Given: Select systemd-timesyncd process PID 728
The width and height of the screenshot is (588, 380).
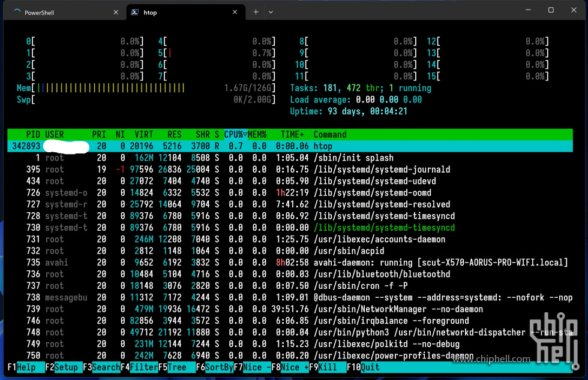Looking at the screenshot, I should (290, 216).
